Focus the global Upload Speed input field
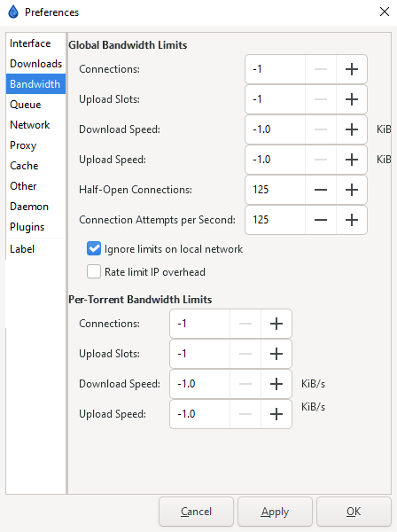Viewport: 397px width, 532px height. pos(275,160)
